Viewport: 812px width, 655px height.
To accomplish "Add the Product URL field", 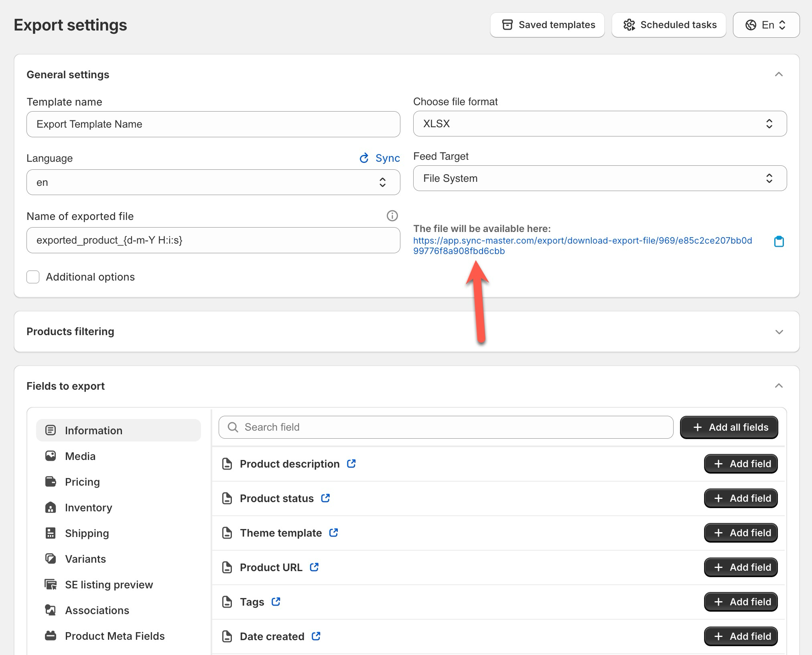I will pyautogui.click(x=741, y=567).
